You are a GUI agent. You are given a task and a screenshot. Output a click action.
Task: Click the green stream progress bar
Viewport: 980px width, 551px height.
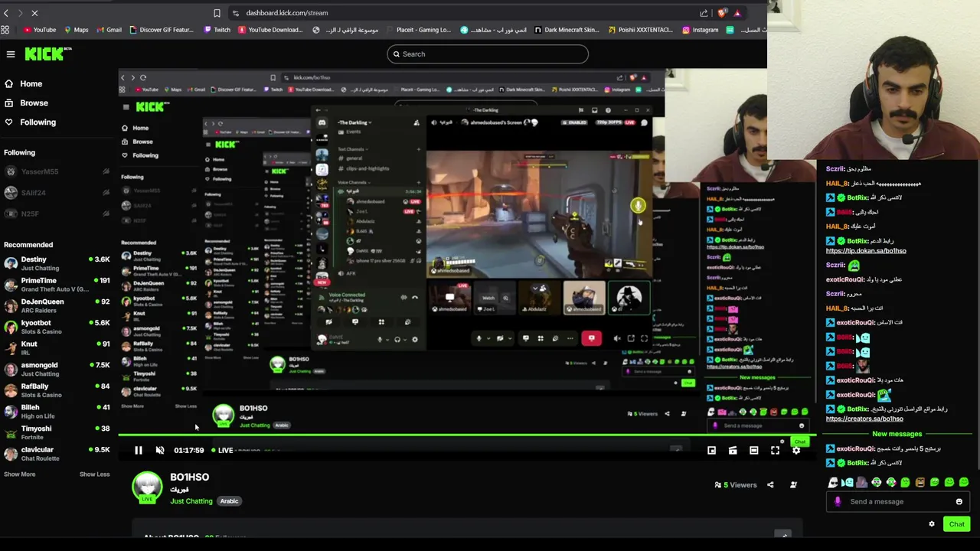pos(467,436)
